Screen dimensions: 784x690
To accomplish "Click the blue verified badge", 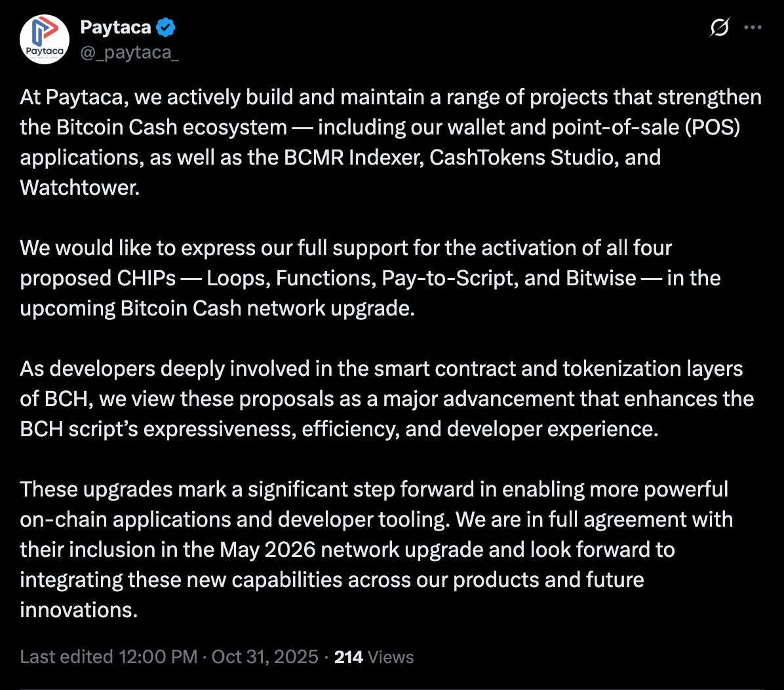I will 166,28.
